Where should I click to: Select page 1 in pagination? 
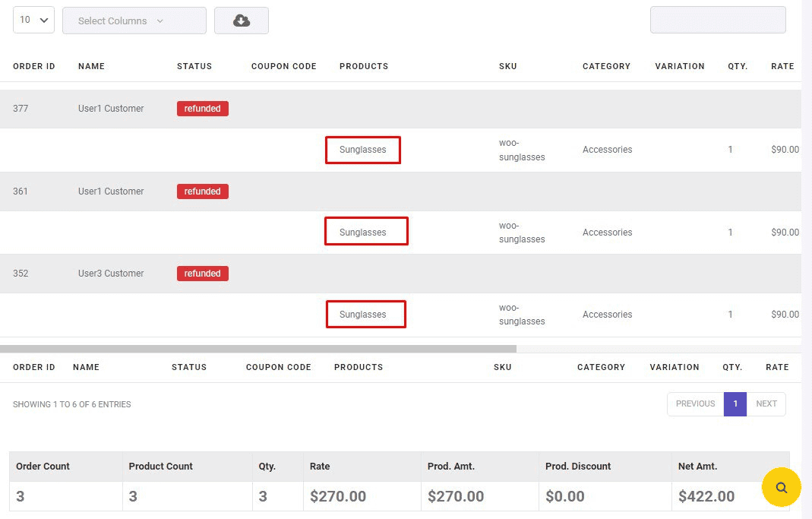click(x=735, y=403)
